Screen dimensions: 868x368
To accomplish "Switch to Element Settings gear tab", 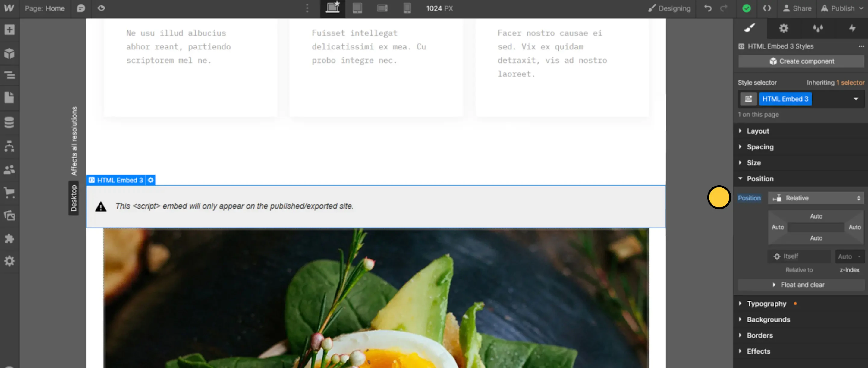I will click(783, 28).
